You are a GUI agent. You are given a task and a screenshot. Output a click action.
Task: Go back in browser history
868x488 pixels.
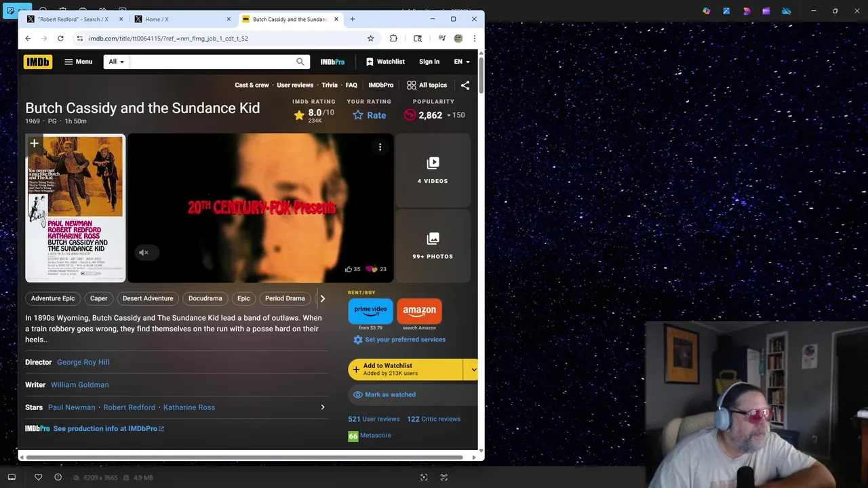[28, 39]
